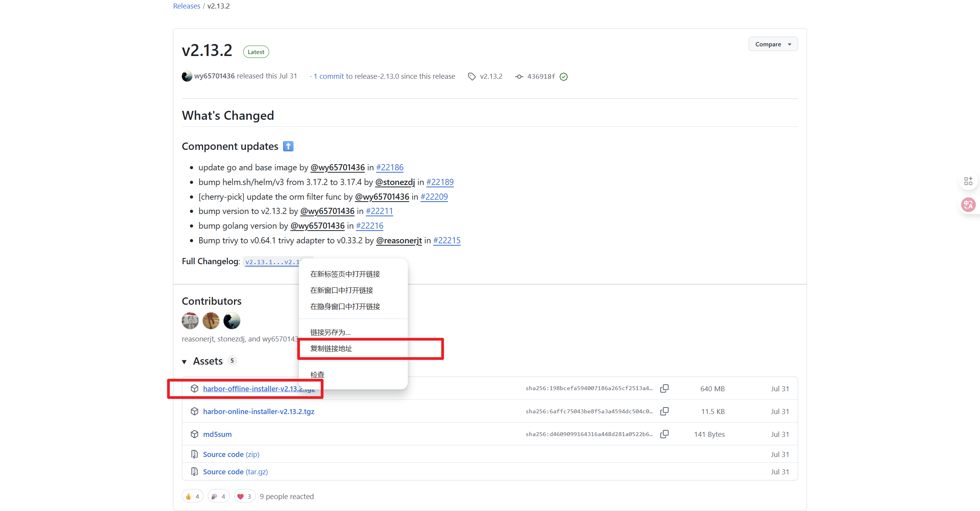Viewport: 980px width, 511px height.
Task: Open pull request #22216
Action: [370, 226]
